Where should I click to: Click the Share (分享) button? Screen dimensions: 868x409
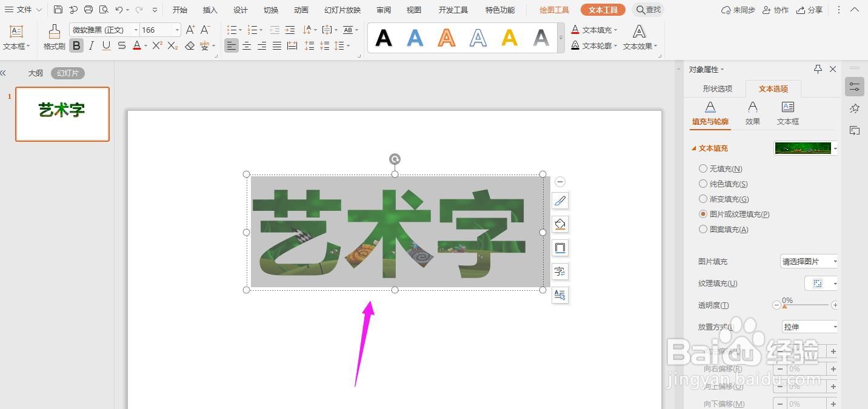click(810, 10)
